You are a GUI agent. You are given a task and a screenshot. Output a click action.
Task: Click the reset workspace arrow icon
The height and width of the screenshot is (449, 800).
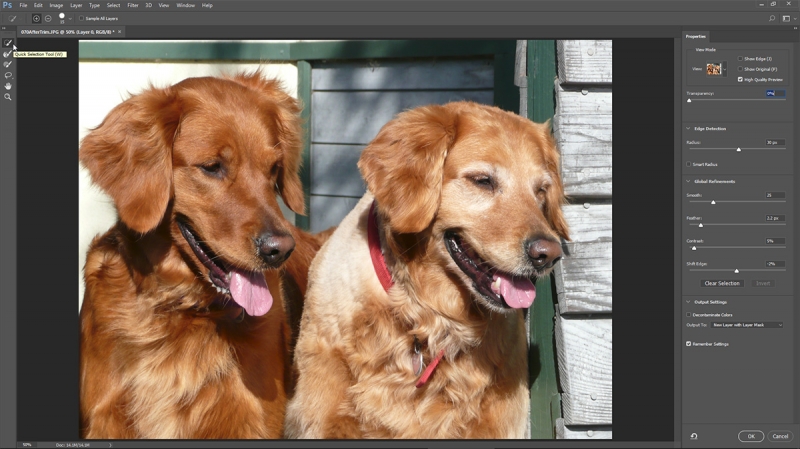tap(694, 436)
